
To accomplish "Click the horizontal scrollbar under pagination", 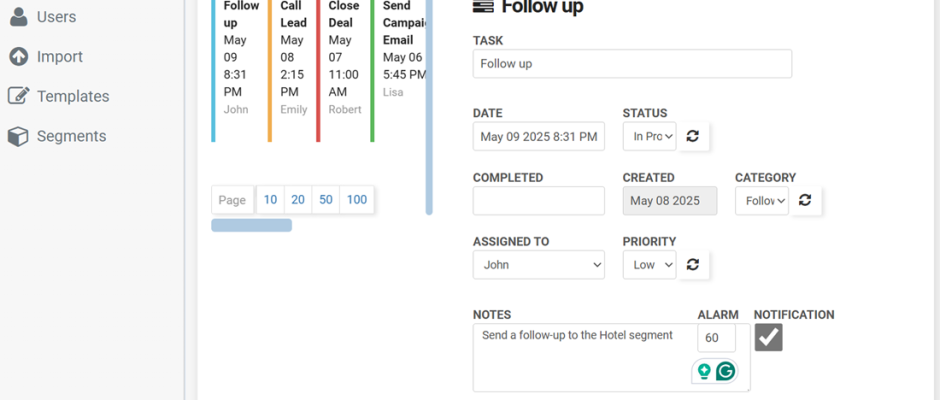I will [251, 225].
